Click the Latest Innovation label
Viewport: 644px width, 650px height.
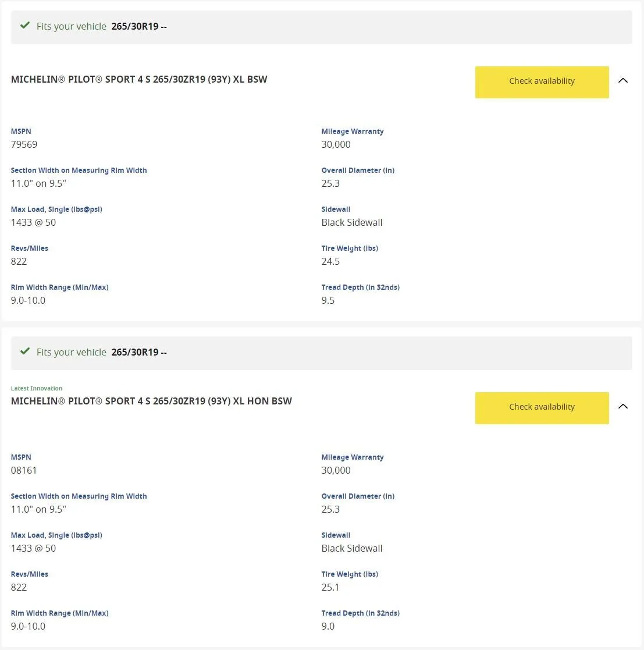point(37,388)
